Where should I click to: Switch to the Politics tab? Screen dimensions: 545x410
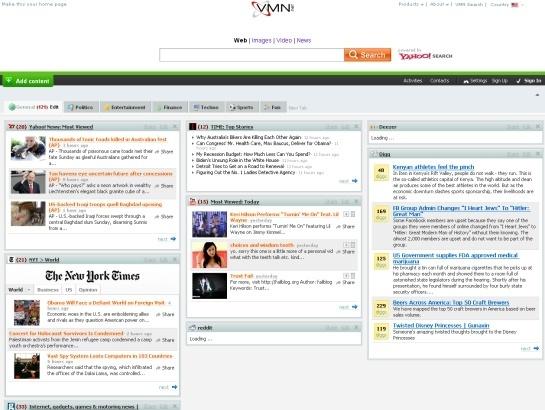(81, 107)
